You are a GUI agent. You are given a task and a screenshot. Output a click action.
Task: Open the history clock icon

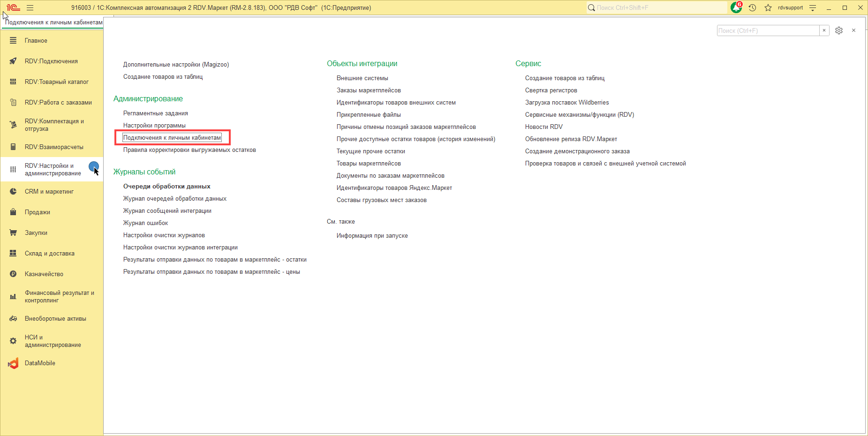click(x=753, y=8)
